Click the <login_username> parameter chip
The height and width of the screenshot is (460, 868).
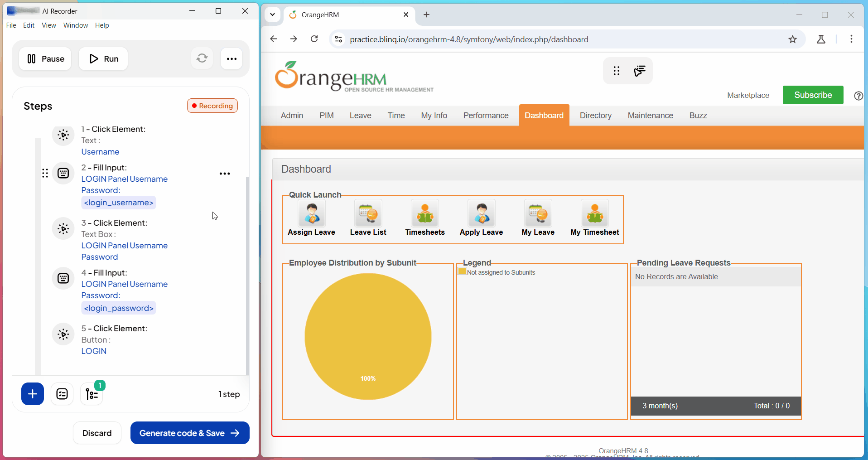pos(119,203)
